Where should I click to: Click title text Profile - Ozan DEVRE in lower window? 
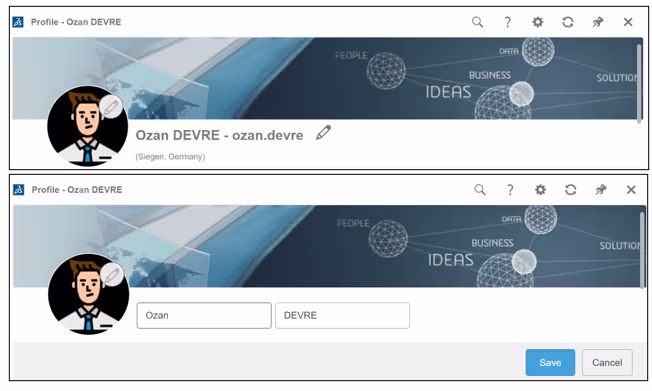tap(77, 190)
